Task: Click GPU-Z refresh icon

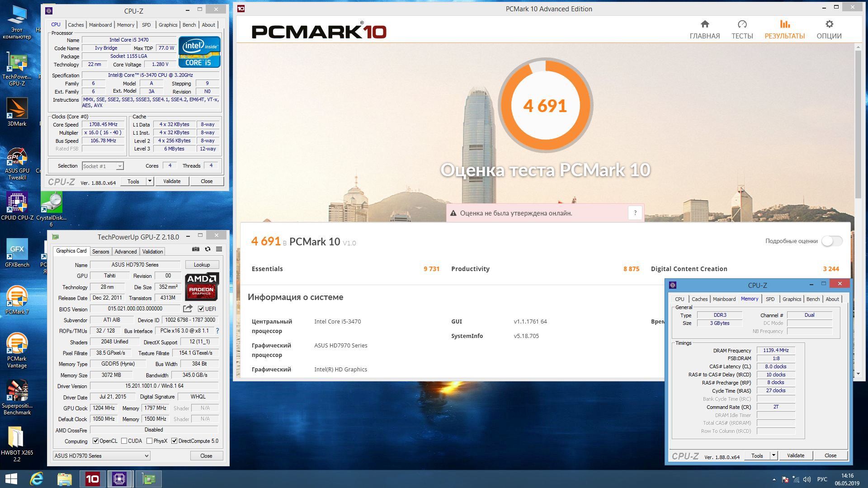Action: (x=208, y=249)
